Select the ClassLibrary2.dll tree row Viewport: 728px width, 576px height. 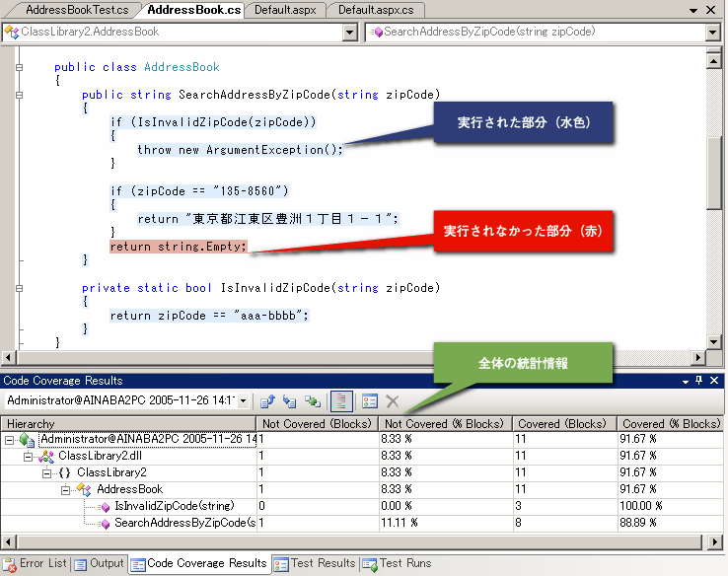pos(362,457)
